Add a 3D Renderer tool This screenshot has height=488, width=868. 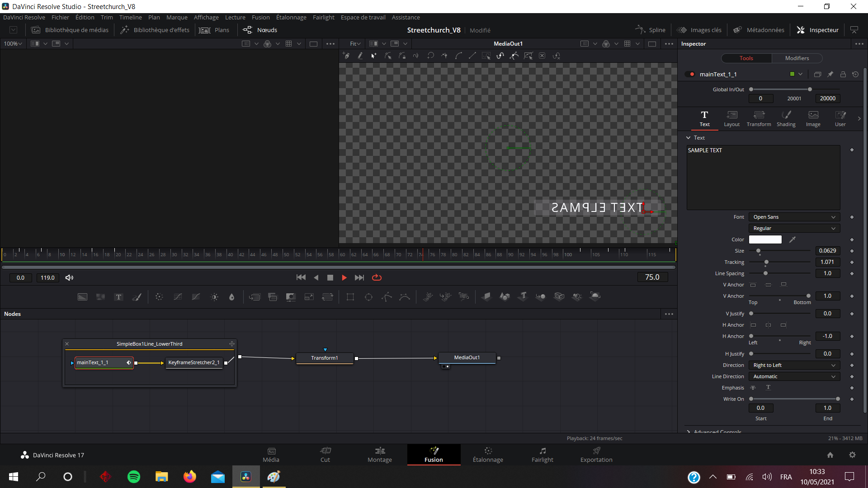(595, 296)
